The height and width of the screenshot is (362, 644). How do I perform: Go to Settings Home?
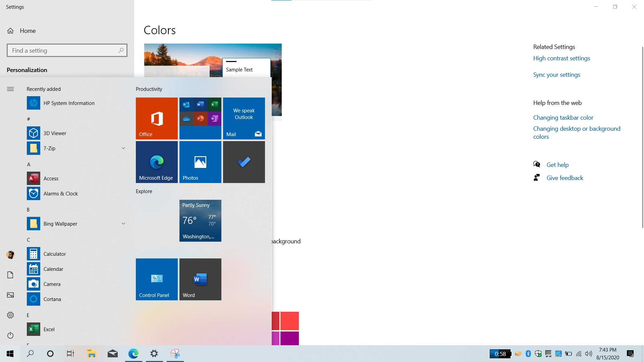(x=21, y=31)
